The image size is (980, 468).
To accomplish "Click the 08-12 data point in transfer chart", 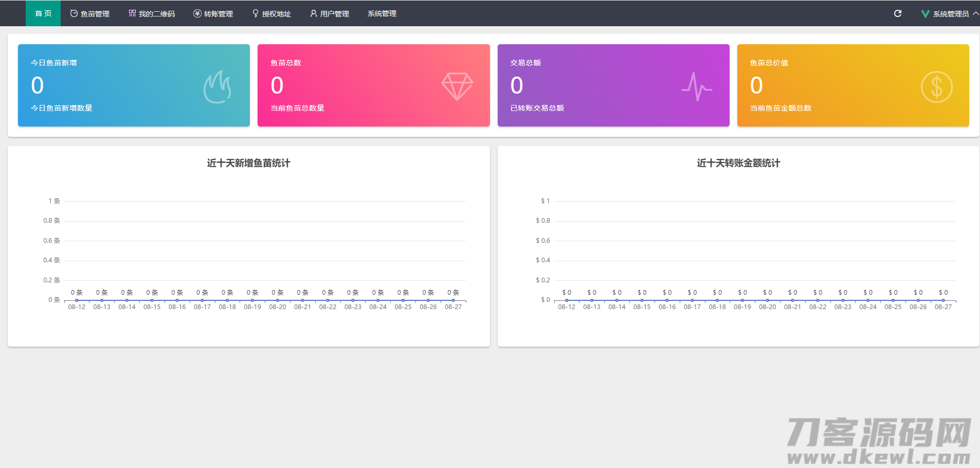I will (x=567, y=300).
